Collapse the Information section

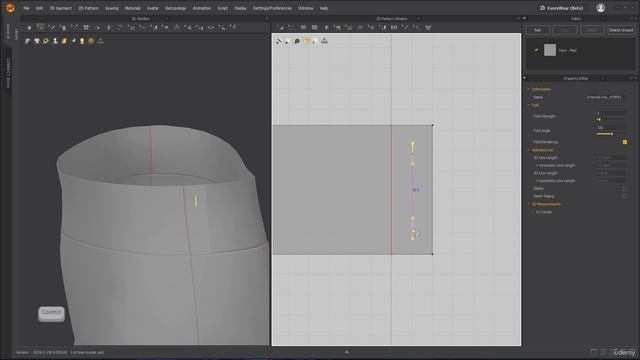tap(529, 89)
